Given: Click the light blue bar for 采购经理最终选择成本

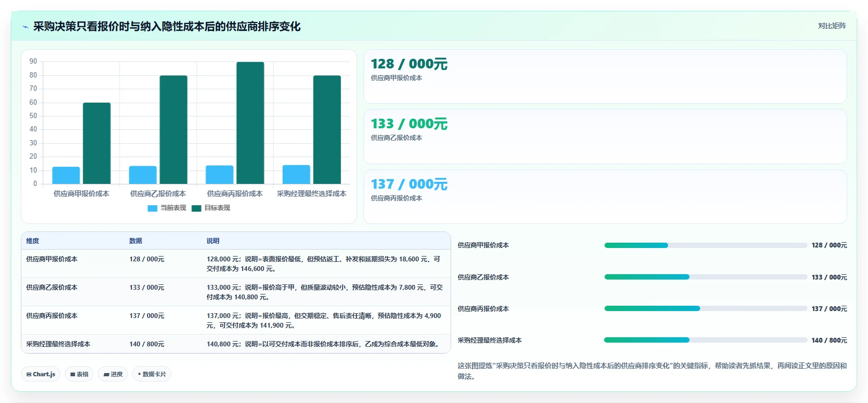Looking at the screenshot, I should (296, 174).
